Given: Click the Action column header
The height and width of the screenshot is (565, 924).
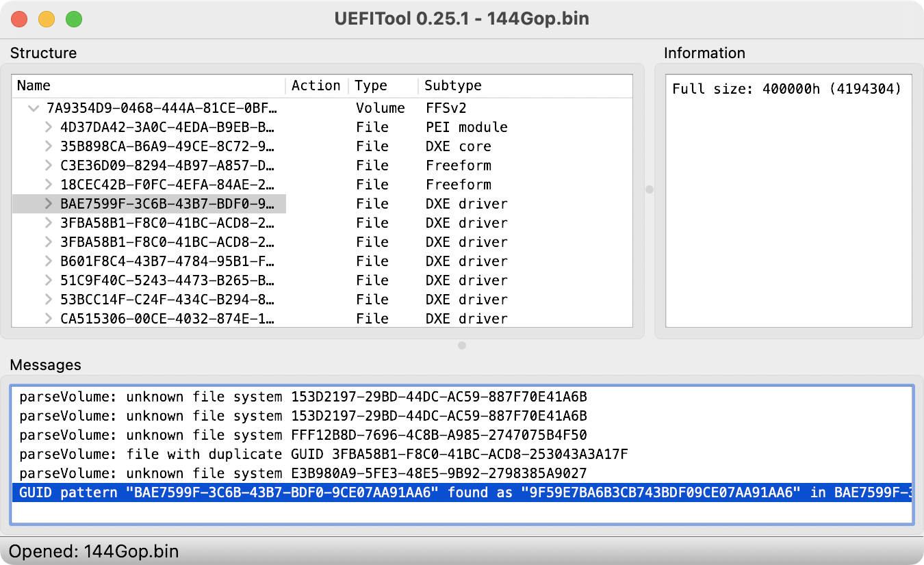Looking at the screenshot, I should pos(317,86).
